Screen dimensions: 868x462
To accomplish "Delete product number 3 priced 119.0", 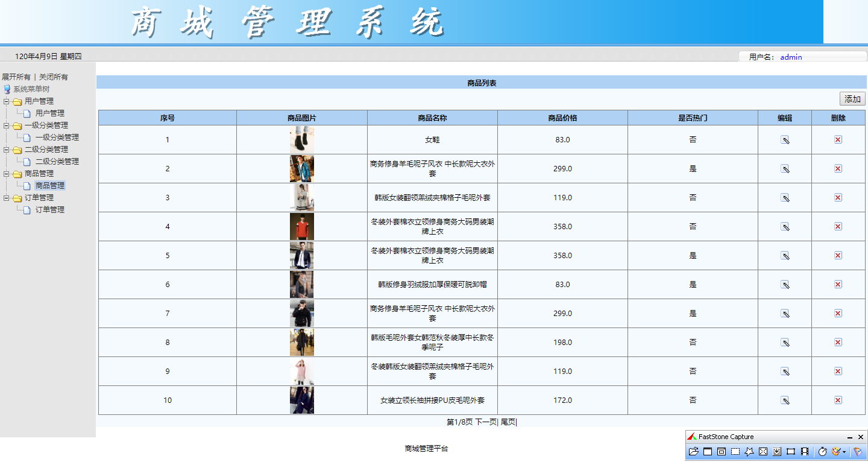I will [x=838, y=198].
